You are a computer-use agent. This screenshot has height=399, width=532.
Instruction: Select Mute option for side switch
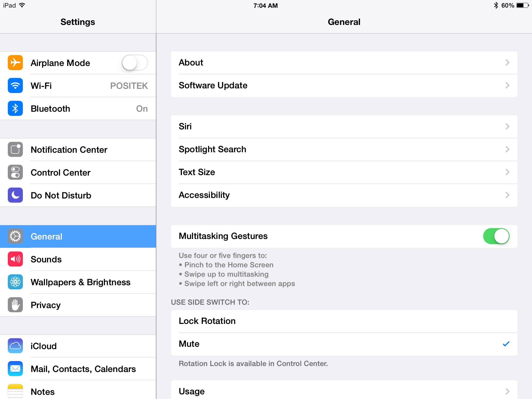[344, 344]
